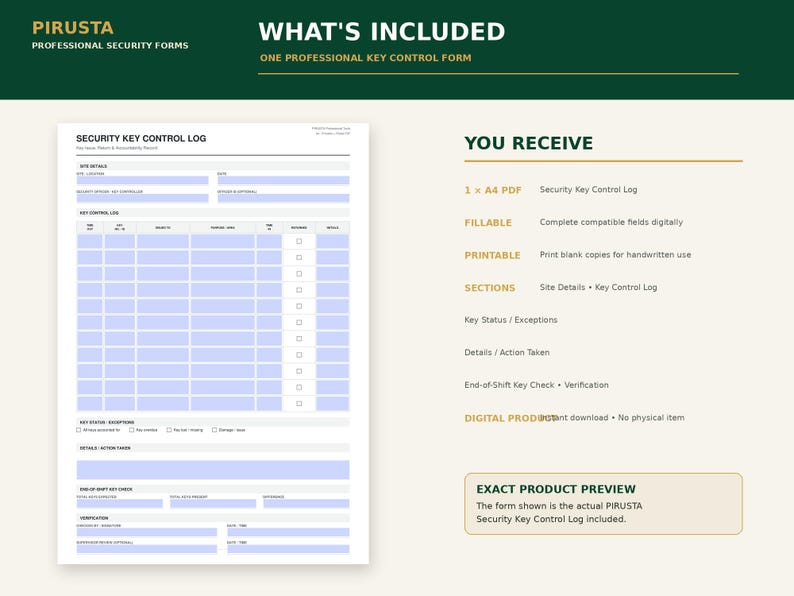The image size is (794, 596).
Task: Click the 'EXACT PRODUCT PREVIEW' heading
Action: (x=556, y=489)
